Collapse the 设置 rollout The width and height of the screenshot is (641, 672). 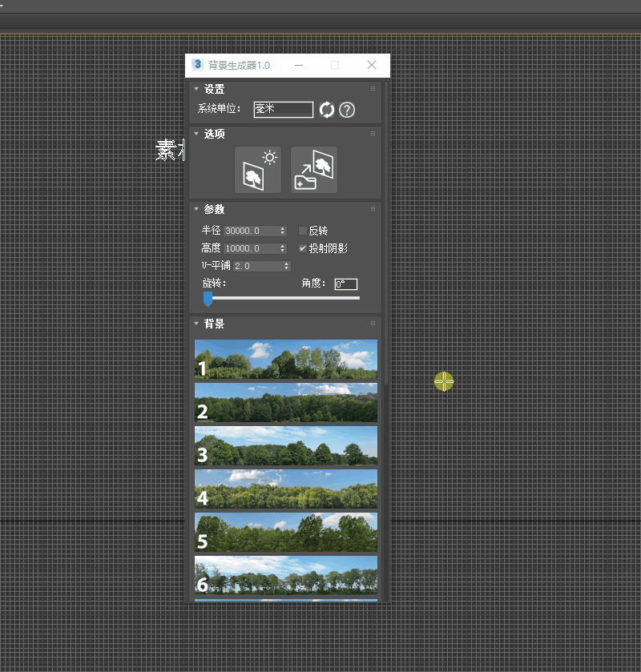[x=196, y=89]
